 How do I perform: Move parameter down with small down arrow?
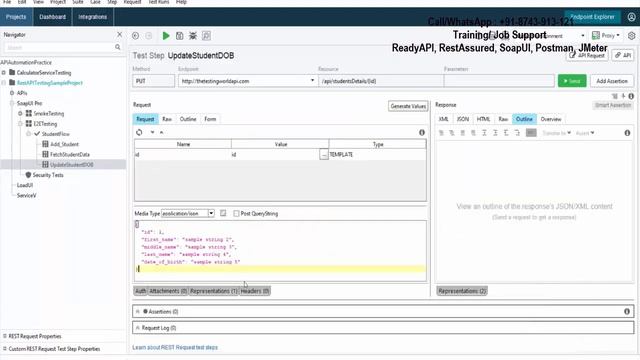pyautogui.click(x=152, y=132)
